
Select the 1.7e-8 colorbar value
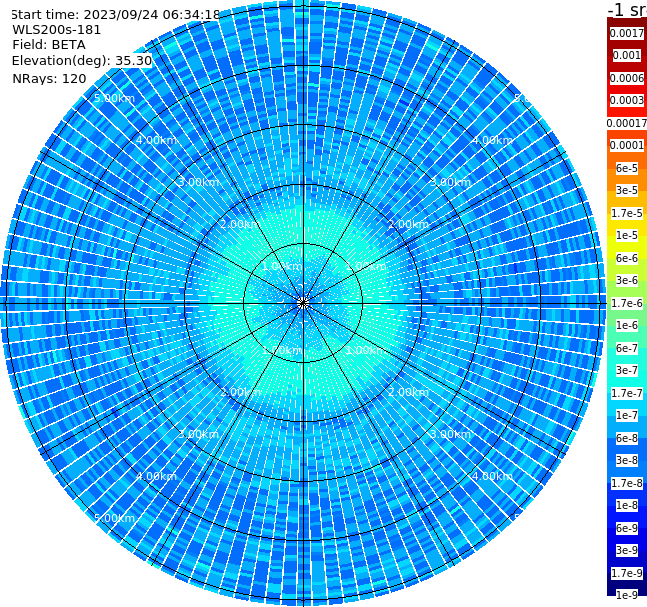click(627, 483)
